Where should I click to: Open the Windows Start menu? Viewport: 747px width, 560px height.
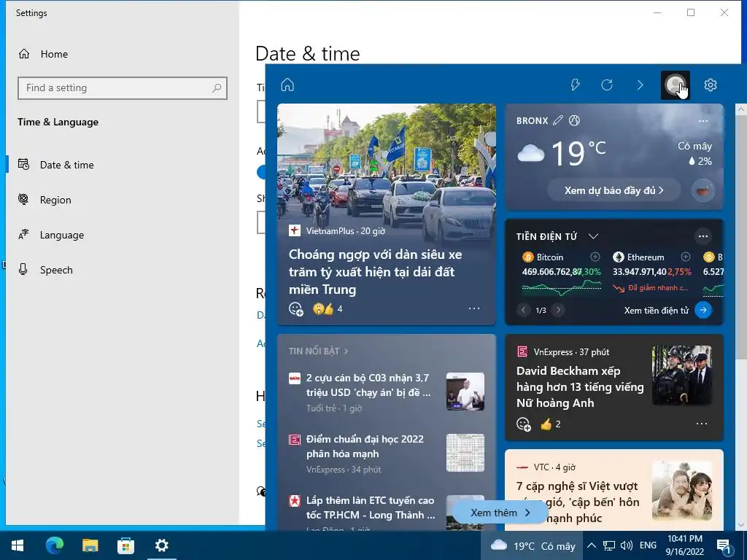coord(18,545)
